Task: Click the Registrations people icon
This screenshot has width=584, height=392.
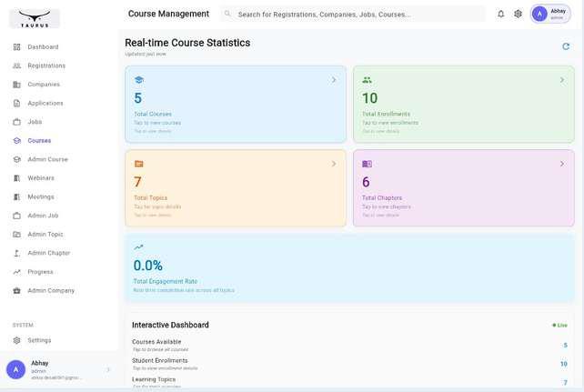Action: pyautogui.click(x=16, y=65)
